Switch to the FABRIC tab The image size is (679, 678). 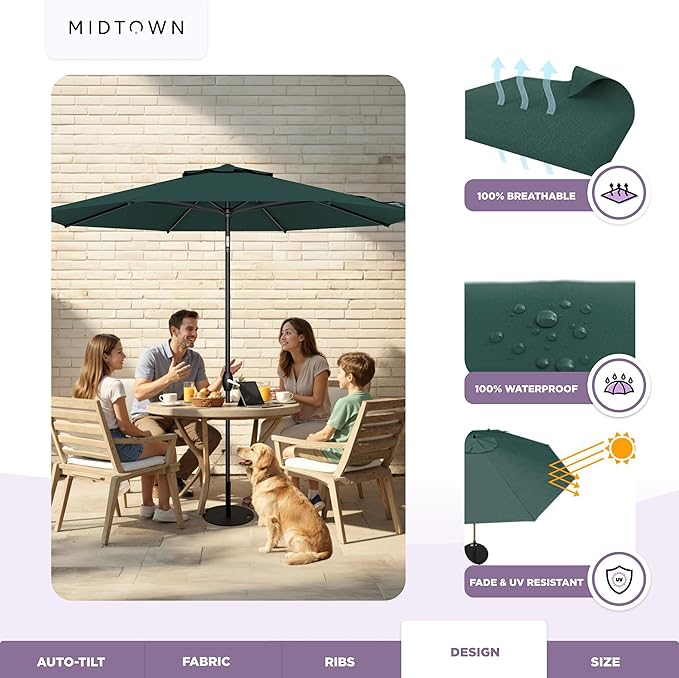tap(206, 662)
